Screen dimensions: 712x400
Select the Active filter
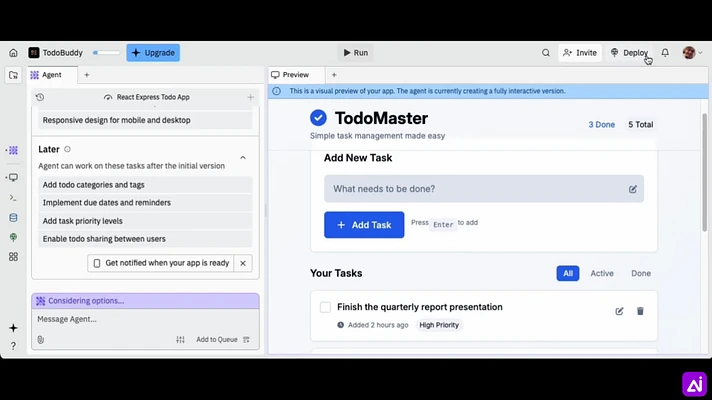coord(602,273)
